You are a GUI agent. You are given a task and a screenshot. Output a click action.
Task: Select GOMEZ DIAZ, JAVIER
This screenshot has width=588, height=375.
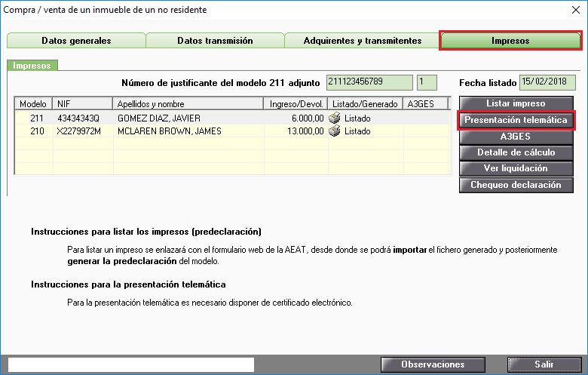point(159,118)
